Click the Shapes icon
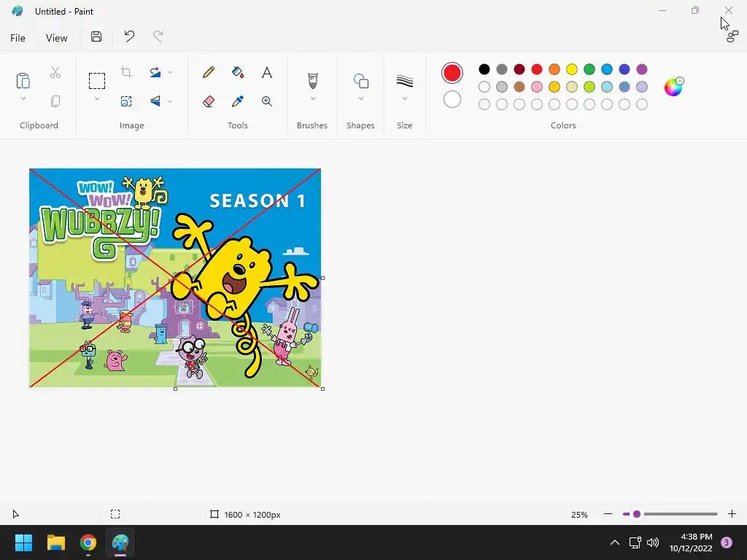The height and width of the screenshot is (560, 747). [x=361, y=81]
